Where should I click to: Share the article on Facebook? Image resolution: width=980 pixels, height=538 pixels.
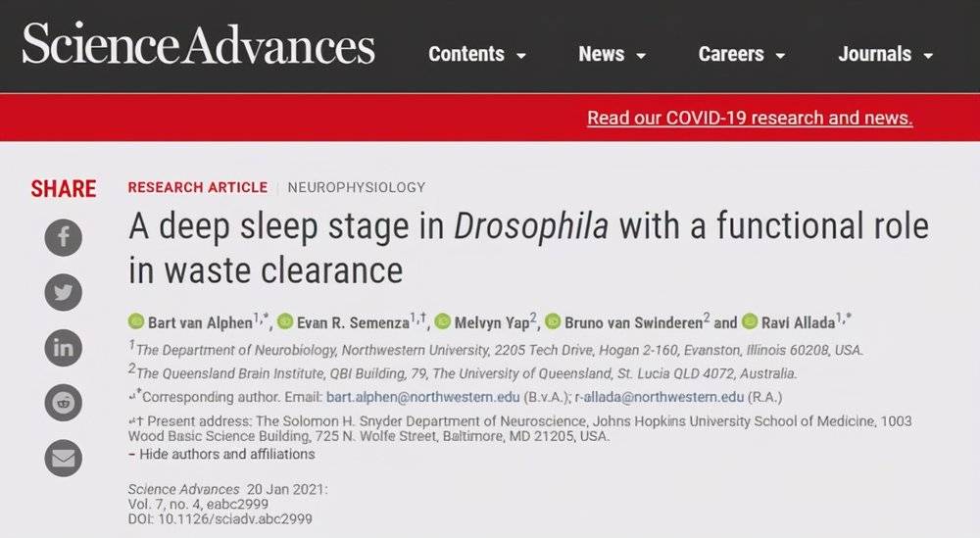[x=63, y=237]
